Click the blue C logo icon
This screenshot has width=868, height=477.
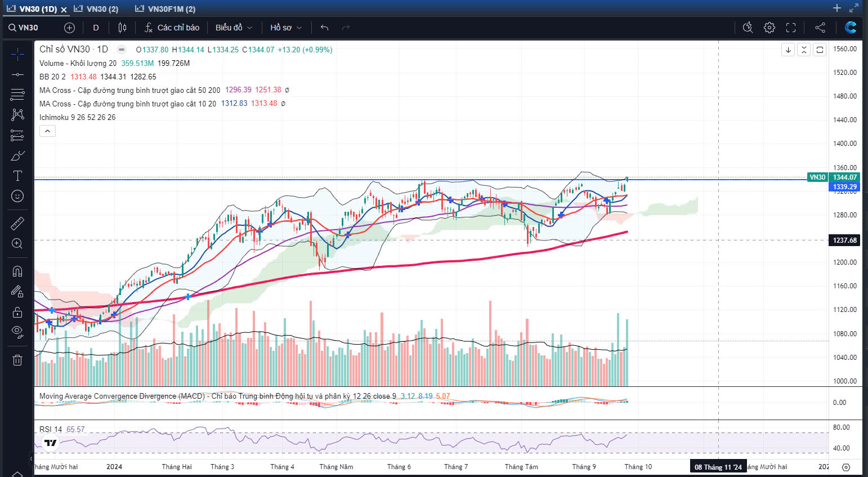(x=851, y=27)
